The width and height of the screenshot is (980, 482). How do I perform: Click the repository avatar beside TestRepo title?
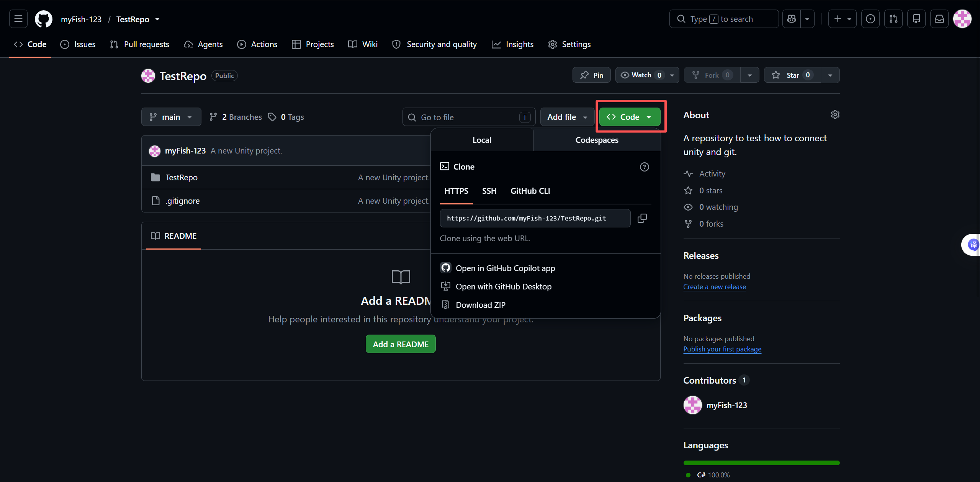tap(148, 76)
